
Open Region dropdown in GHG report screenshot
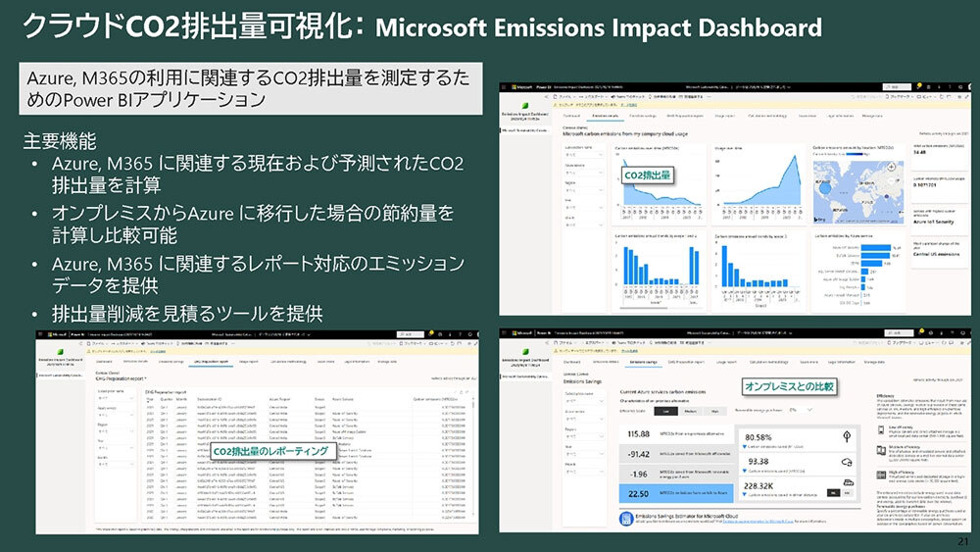(116, 431)
